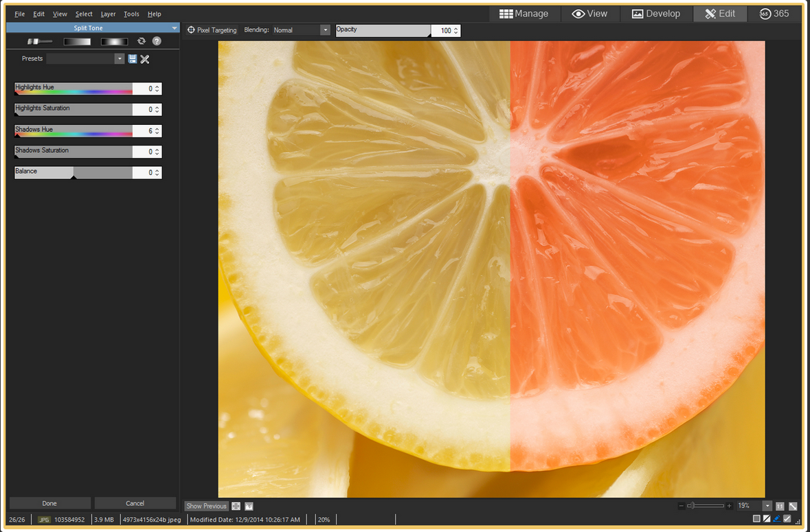Adjust the Opacity slider
The width and height of the screenshot is (810, 532).
383,30
